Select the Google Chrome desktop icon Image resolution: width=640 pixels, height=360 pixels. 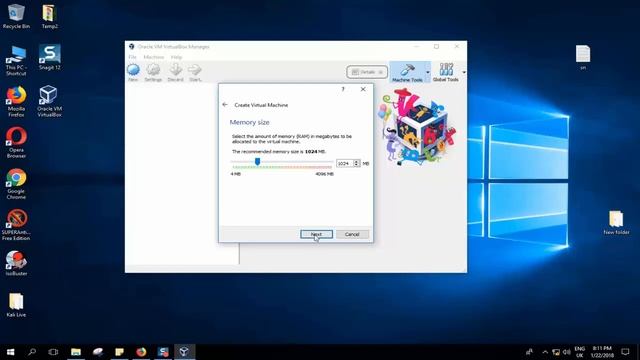[16, 184]
